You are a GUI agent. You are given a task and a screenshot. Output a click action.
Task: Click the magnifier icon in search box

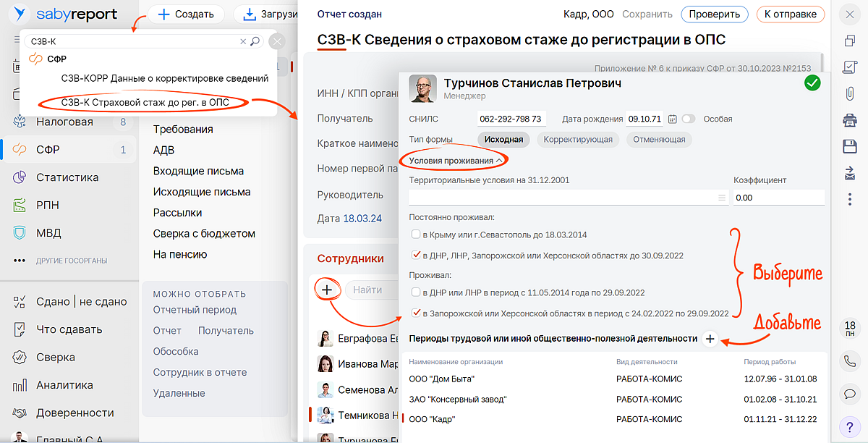255,42
